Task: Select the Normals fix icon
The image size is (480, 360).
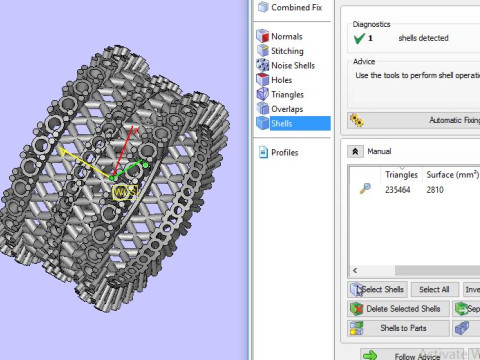Action: pyautogui.click(x=263, y=36)
